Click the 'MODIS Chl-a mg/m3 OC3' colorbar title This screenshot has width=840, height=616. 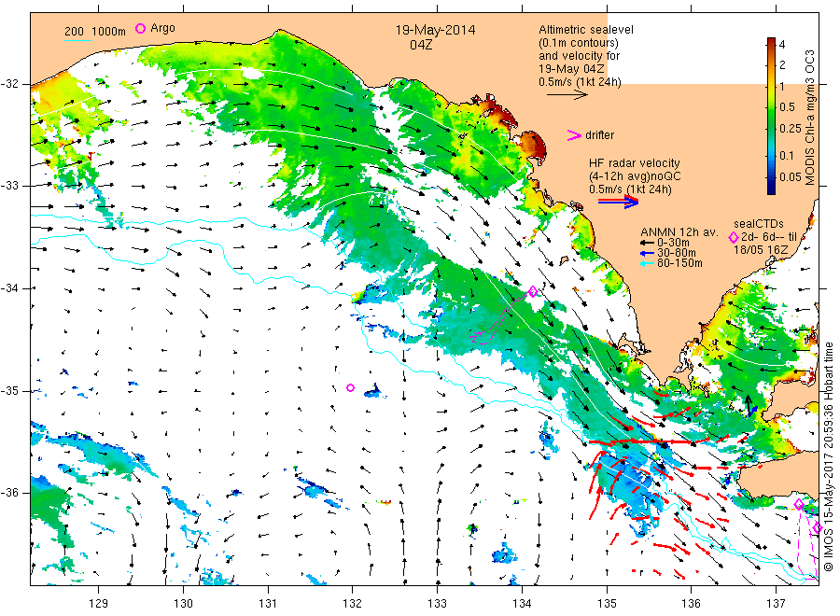pyautogui.click(x=810, y=118)
